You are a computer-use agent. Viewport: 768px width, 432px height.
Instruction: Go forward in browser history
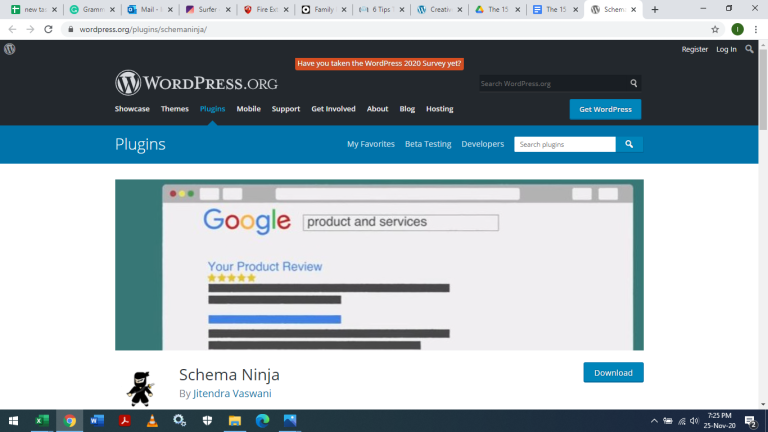[x=30, y=29]
